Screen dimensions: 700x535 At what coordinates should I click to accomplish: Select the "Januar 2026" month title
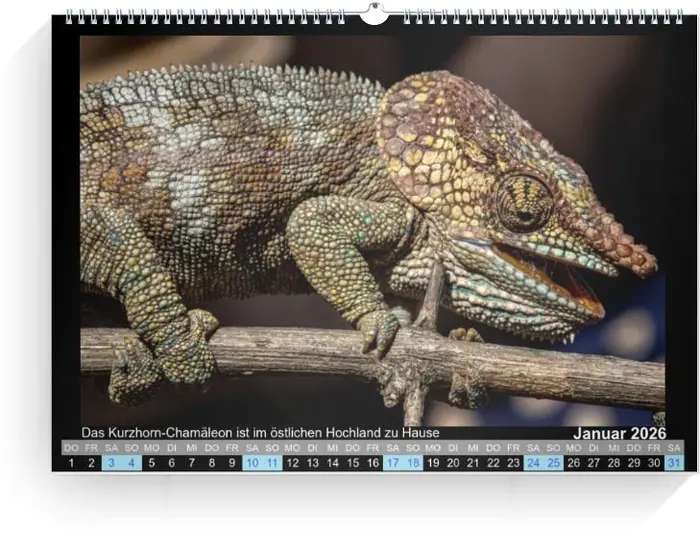[x=619, y=433]
